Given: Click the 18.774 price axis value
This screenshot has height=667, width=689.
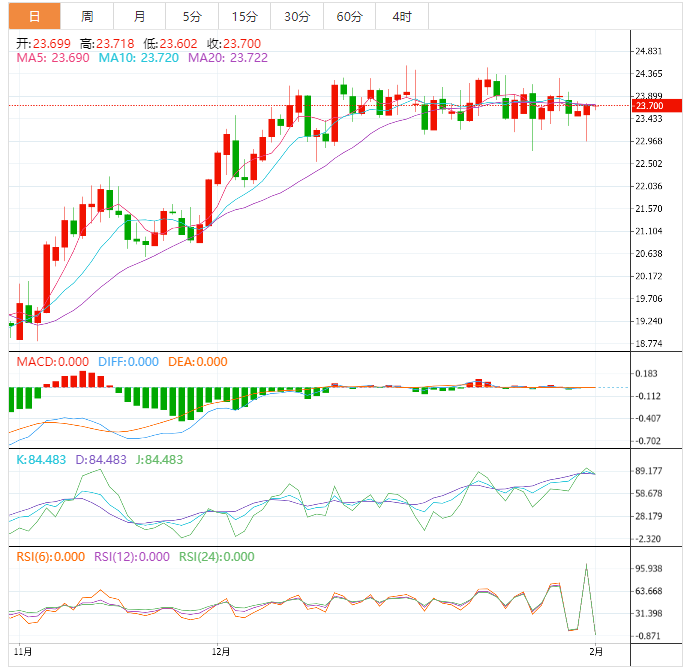Looking at the screenshot, I should pos(649,343).
